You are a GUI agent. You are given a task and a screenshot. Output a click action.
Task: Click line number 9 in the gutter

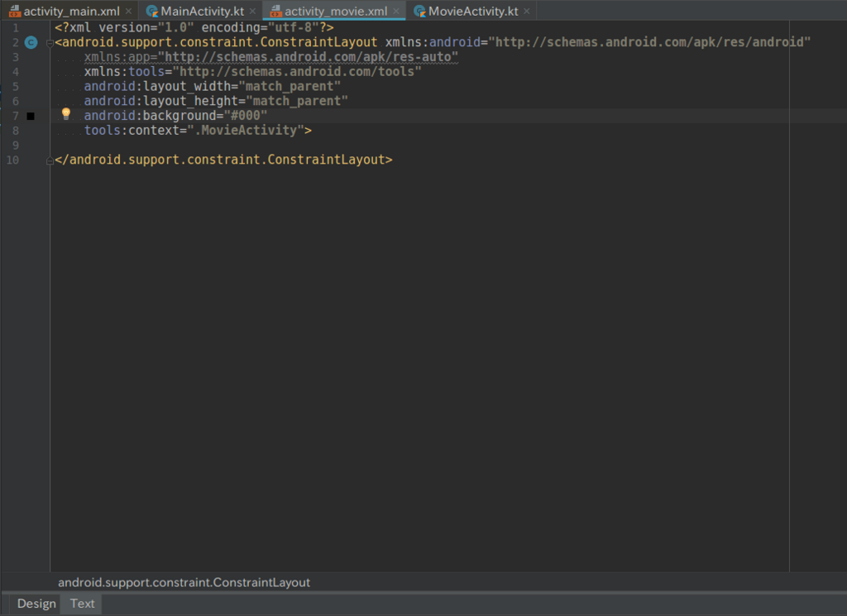[15, 146]
